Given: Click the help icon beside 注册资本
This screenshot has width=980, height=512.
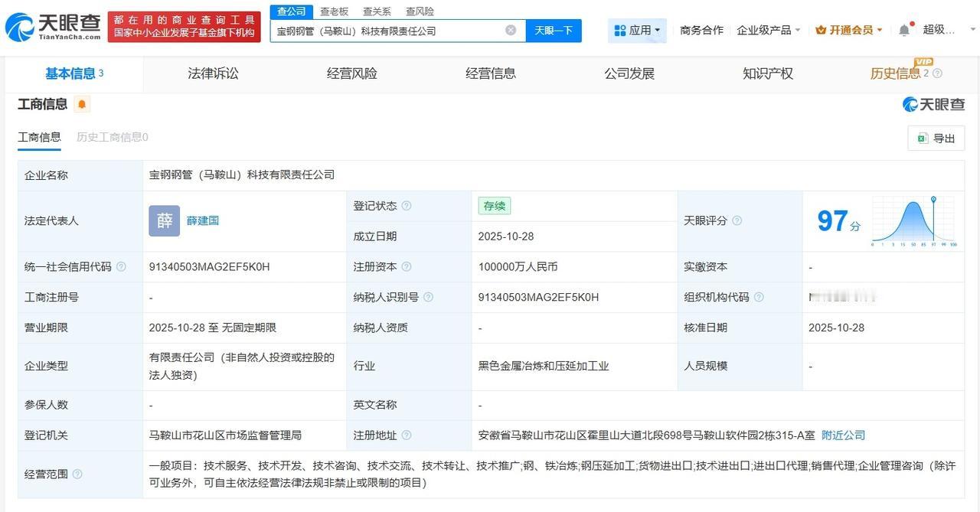Looking at the screenshot, I should 407,267.
